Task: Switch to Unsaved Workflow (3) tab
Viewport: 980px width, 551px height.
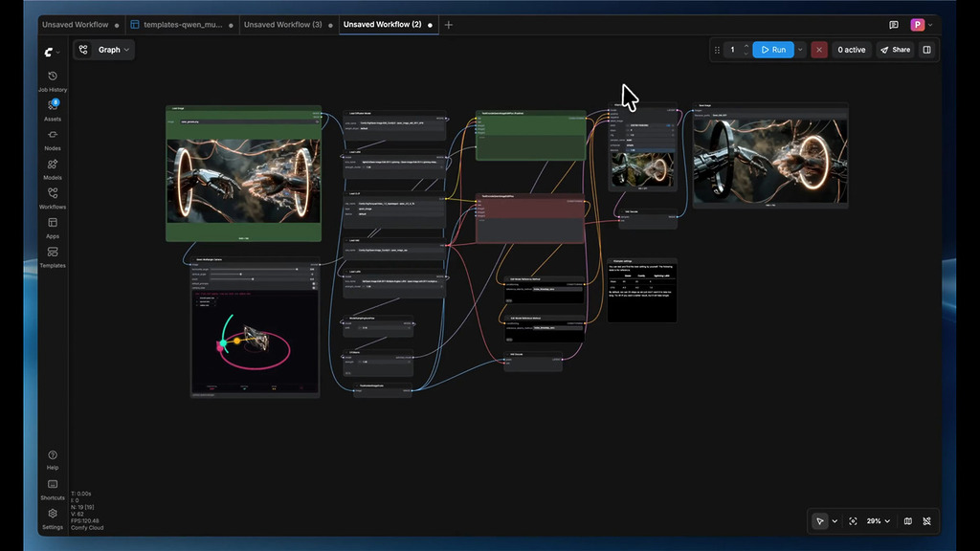Action: click(282, 25)
